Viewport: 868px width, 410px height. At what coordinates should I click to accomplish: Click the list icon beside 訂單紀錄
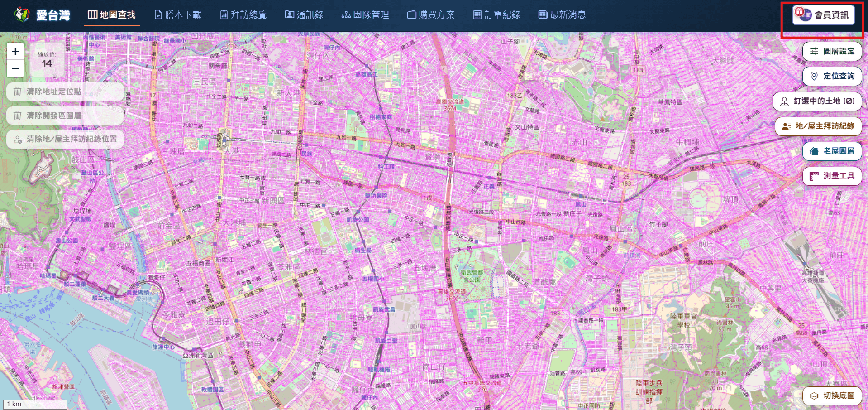[x=477, y=15]
